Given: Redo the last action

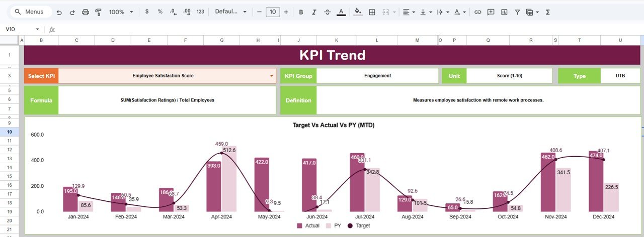Looking at the screenshot, I should point(72,12).
